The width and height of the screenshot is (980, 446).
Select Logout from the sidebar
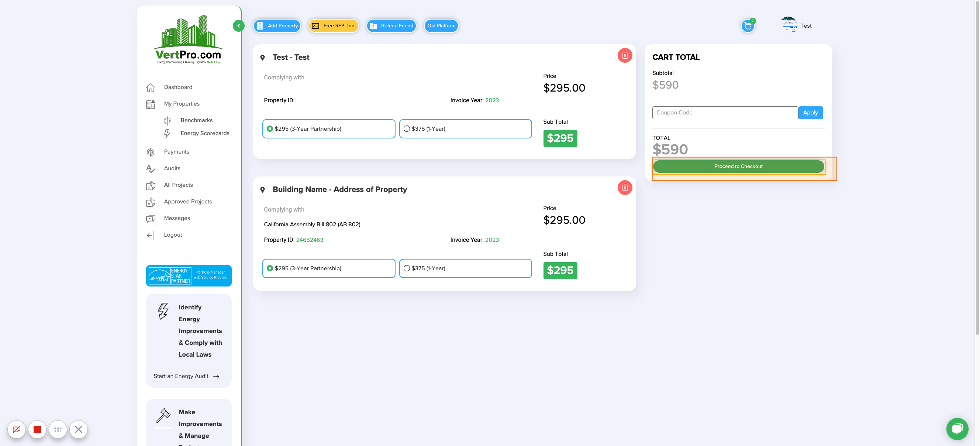coord(173,235)
